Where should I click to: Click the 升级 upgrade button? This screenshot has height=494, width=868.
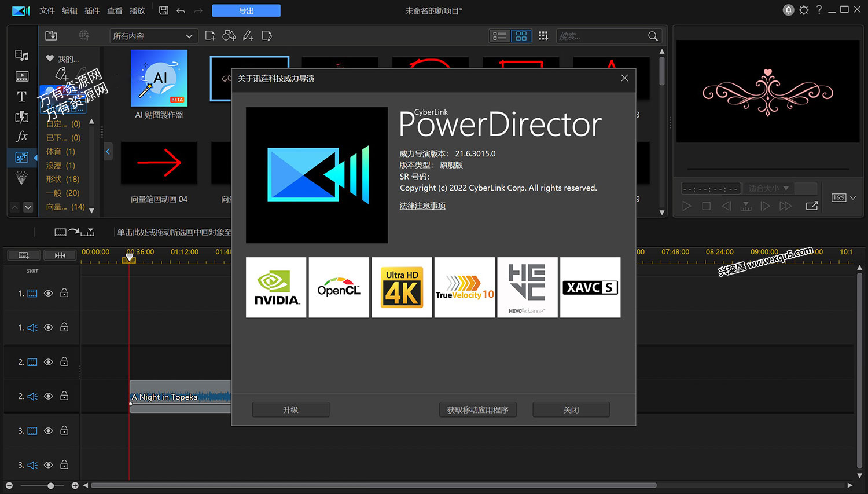290,409
